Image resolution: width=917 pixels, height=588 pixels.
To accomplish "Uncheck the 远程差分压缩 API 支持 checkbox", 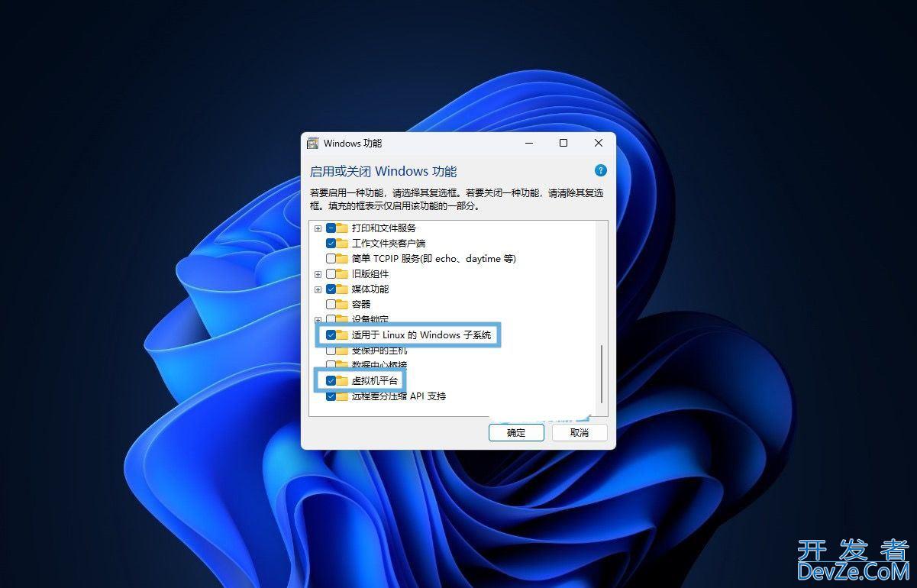I will click(x=331, y=396).
